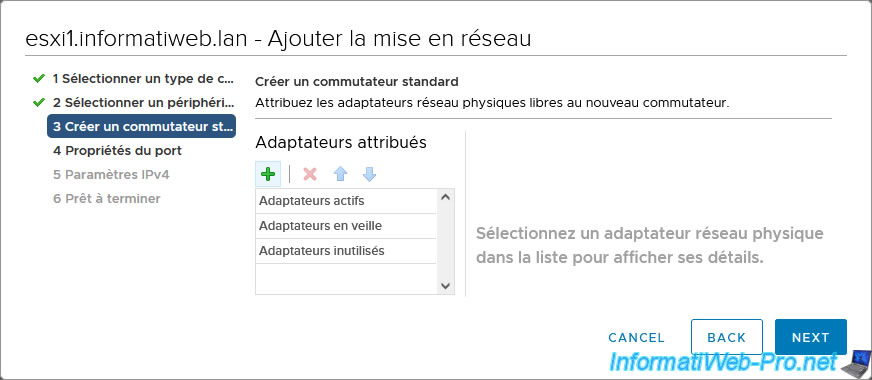Select the Adaptateurs en veille row
The width and height of the screenshot is (872, 380).
click(346, 226)
